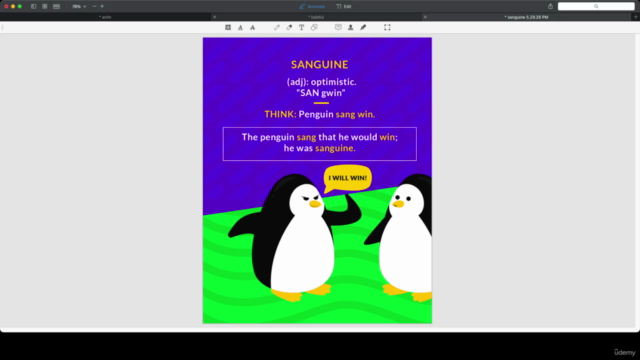The width and height of the screenshot is (640, 360).
Task: Close the 'baleful' tab
Action: pos(215,17)
